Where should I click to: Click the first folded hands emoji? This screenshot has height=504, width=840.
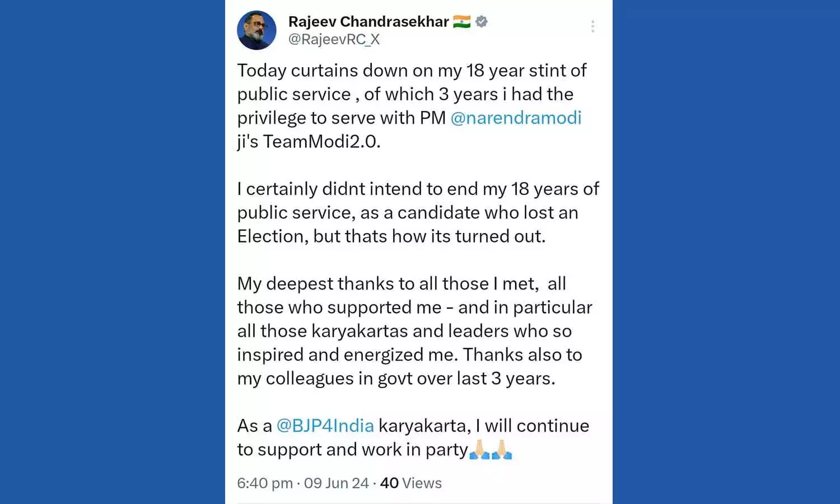[x=479, y=449]
